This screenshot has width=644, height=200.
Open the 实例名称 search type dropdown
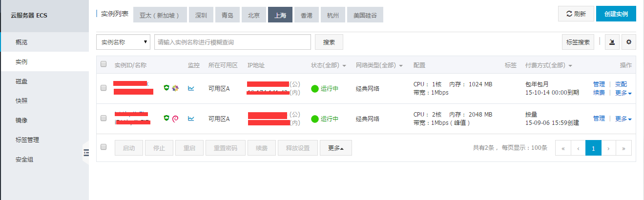[x=123, y=42]
